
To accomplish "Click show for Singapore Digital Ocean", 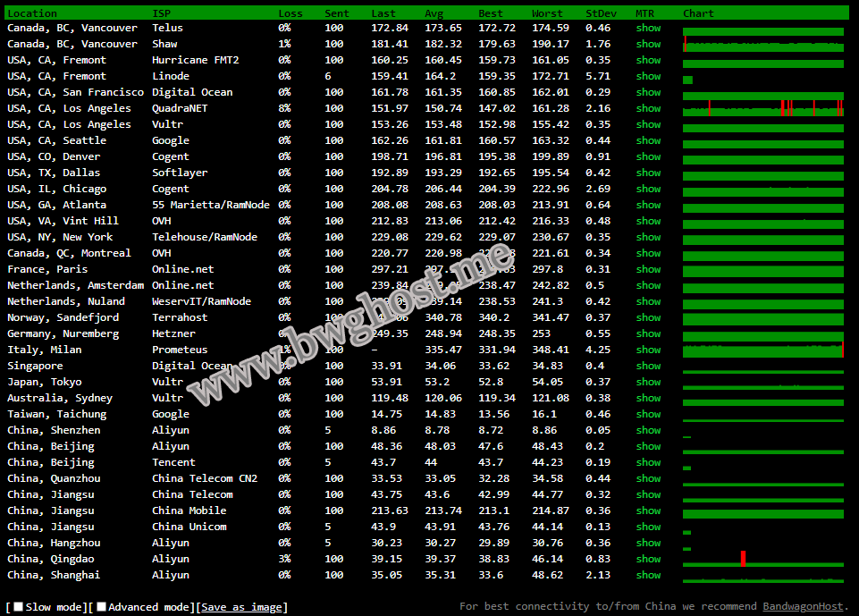I will click(648, 366).
